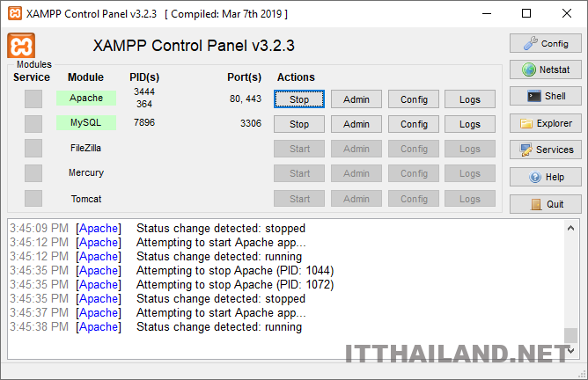Maximize the XAMPP Control Panel window

526,13
